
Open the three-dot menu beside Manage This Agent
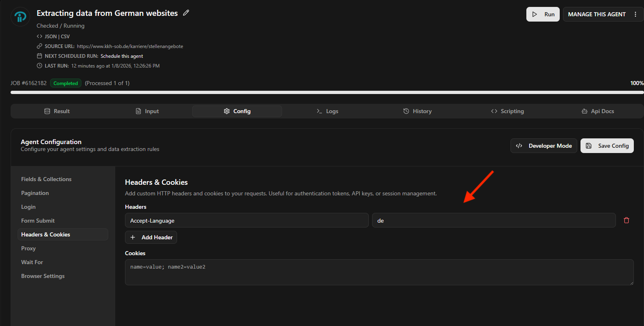[635, 14]
